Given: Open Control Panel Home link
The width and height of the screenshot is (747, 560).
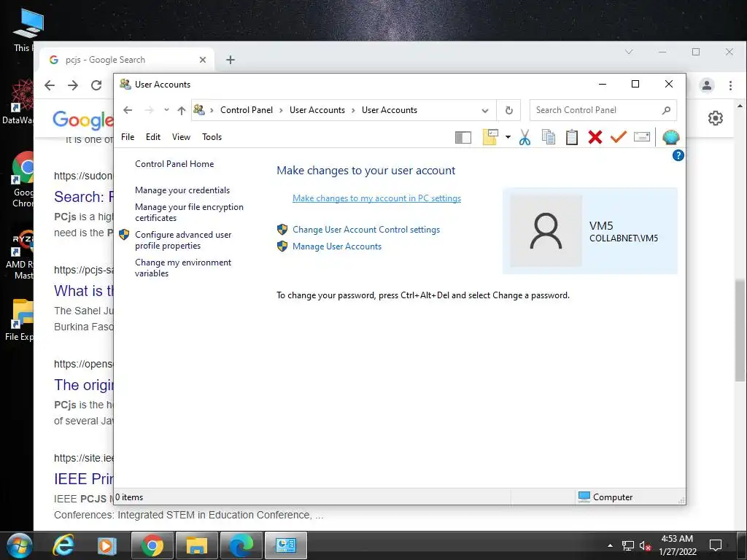Looking at the screenshot, I should 174,164.
